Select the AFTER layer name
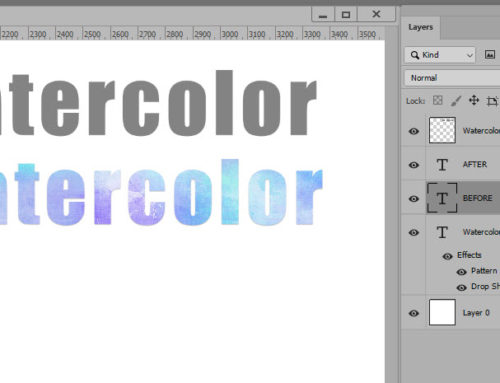 coord(475,165)
